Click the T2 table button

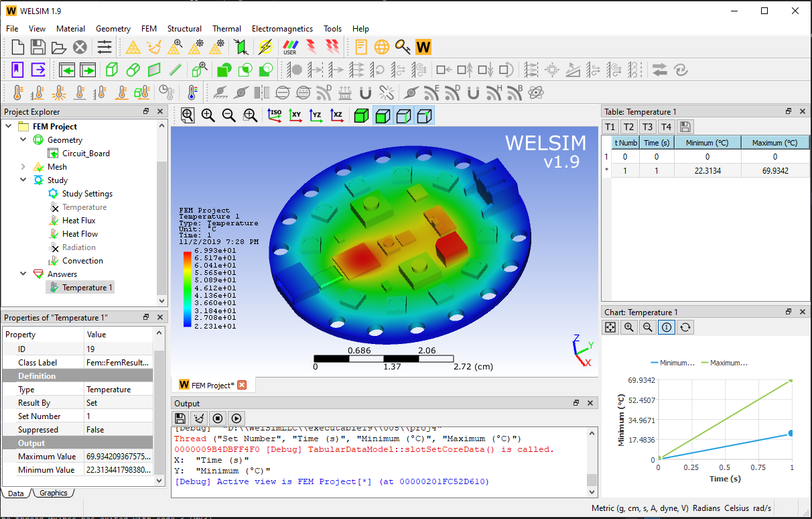coord(628,127)
